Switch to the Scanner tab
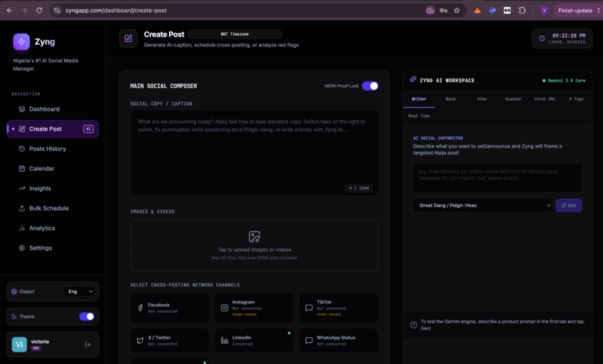The height and width of the screenshot is (364, 603). click(513, 99)
